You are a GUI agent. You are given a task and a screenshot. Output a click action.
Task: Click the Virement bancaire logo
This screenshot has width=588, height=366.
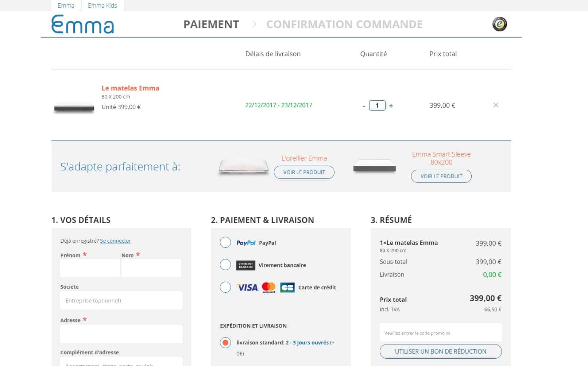(245, 265)
